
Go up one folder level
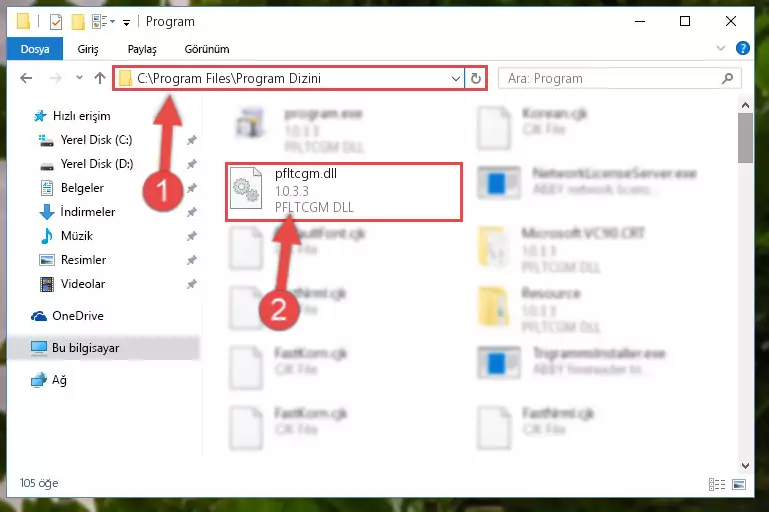100,78
